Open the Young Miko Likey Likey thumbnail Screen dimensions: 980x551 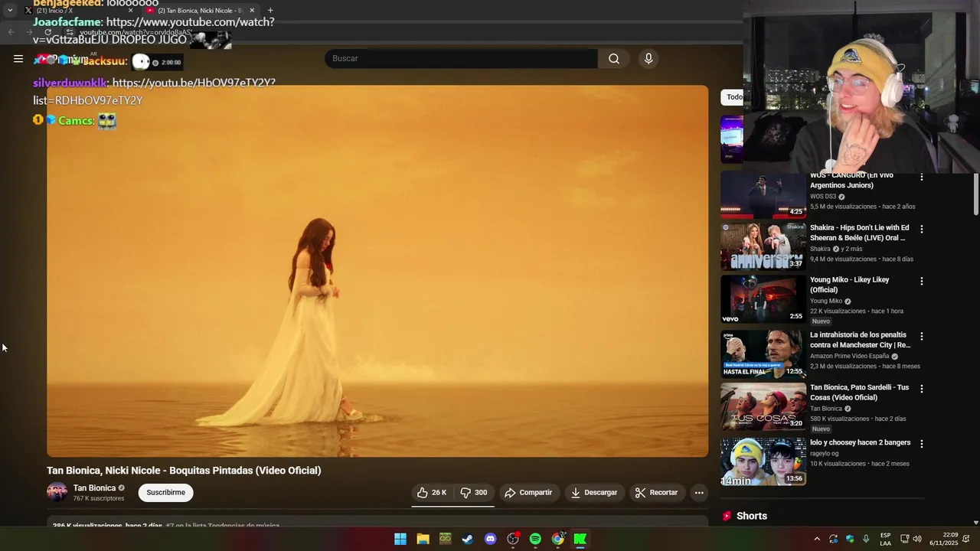tap(763, 299)
